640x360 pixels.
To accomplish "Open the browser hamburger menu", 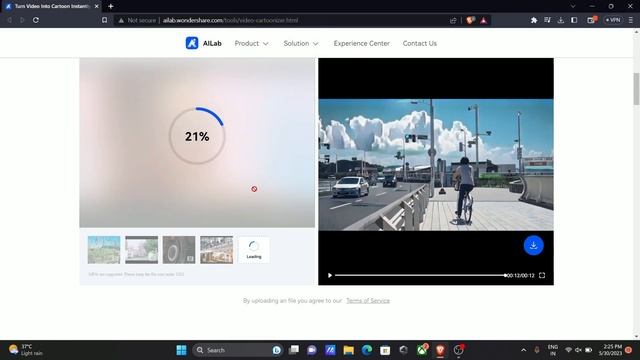I will [631, 20].
